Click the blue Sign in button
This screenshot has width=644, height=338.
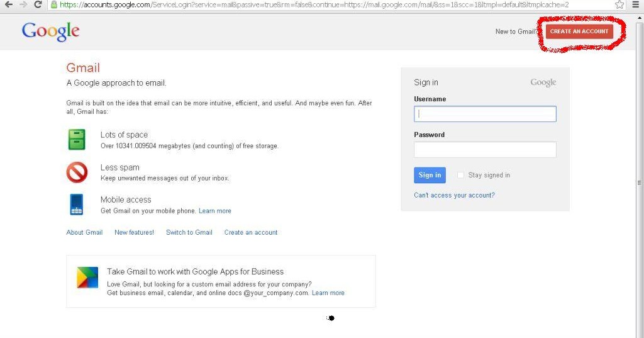click(430, 175)
